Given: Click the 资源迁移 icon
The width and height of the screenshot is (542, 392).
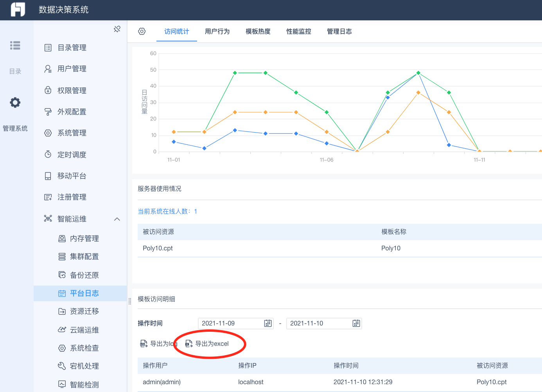Looking at the screenshot, I should 62,311.
